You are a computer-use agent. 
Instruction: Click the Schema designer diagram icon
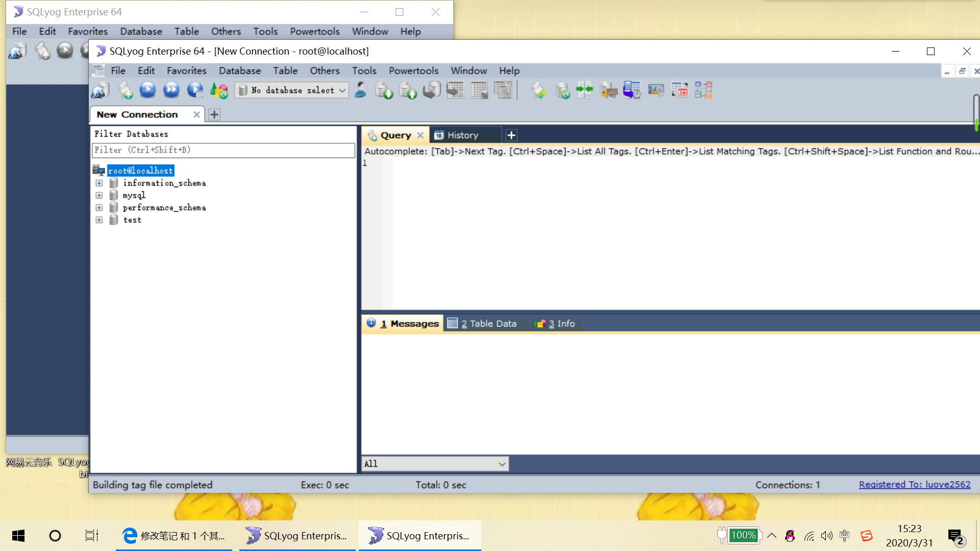[703, 90]
